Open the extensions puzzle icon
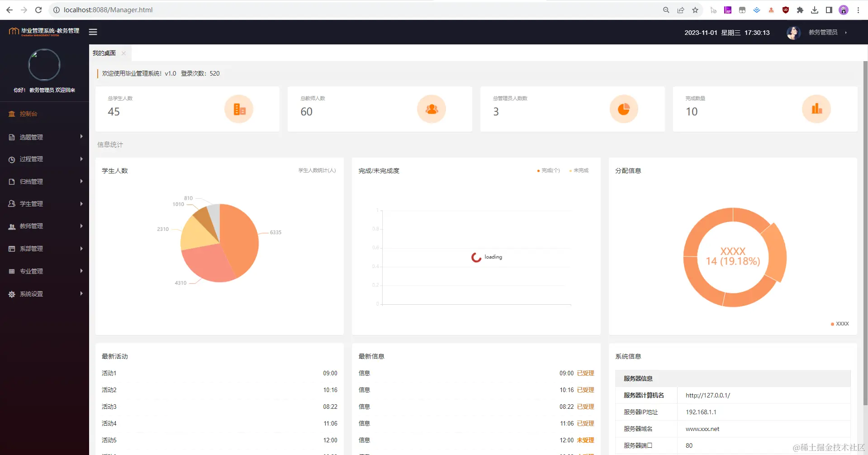The width and height of the screenshot is (868, 455). point(800,10)
